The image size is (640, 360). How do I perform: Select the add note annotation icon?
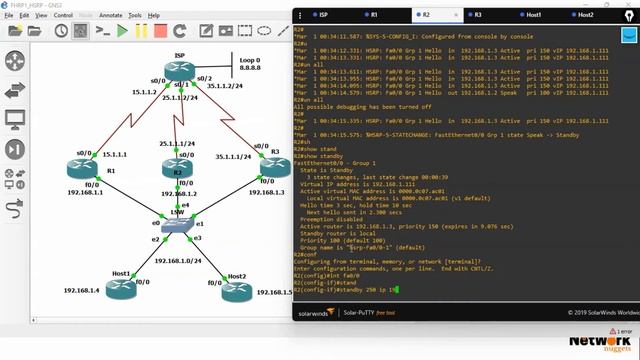coord(206,31)
